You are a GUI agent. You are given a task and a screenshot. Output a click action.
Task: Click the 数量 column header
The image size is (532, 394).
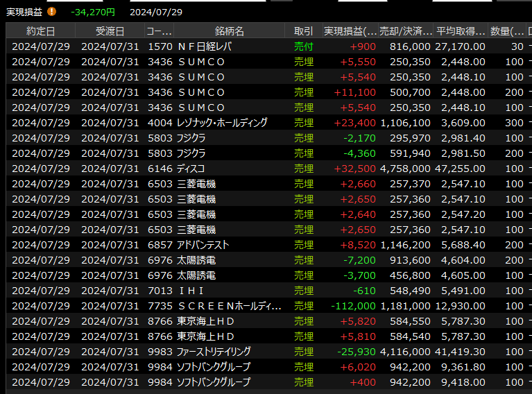coord(508,31)
